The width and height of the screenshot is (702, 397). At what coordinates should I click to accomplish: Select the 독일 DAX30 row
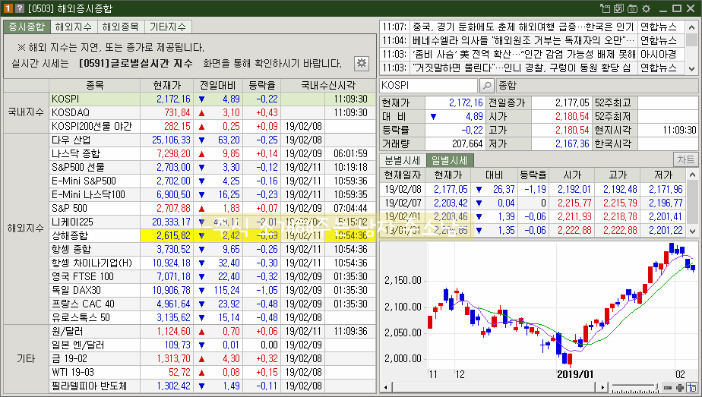click(212, 290)
